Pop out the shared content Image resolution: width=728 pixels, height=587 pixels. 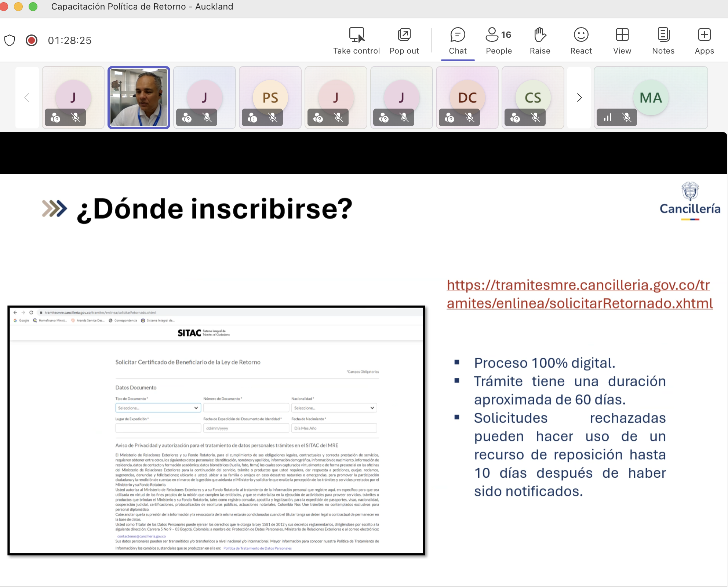404,41
